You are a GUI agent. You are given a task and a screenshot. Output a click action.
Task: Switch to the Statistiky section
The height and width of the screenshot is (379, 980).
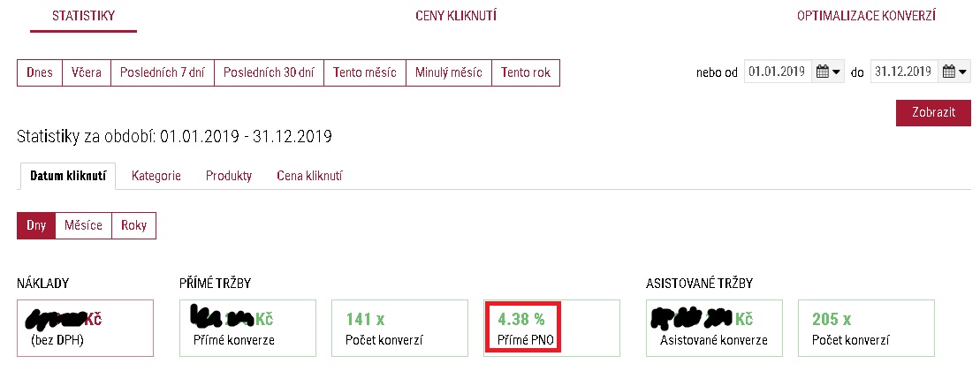coord(83,16)
